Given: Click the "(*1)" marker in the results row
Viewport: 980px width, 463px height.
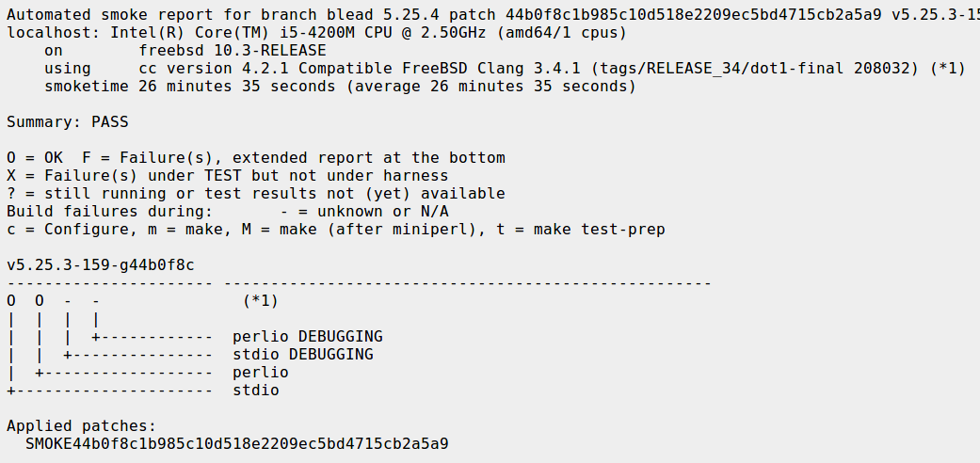Looking at the screenshot, I should tap(261, 301).
